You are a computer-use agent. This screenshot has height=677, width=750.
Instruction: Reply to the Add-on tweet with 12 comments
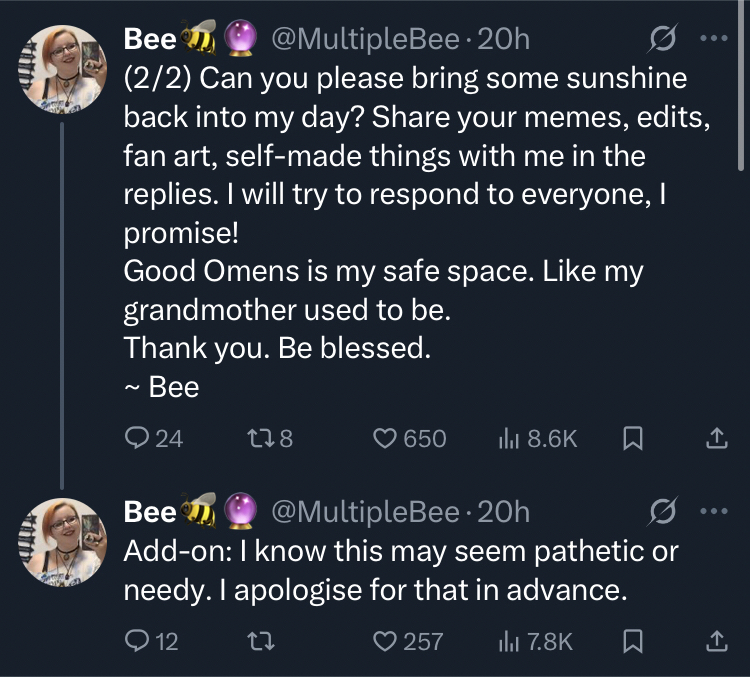click(x=137, y=641)
